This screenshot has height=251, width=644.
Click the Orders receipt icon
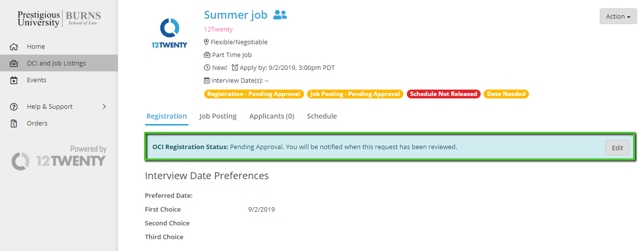point(14,124)
